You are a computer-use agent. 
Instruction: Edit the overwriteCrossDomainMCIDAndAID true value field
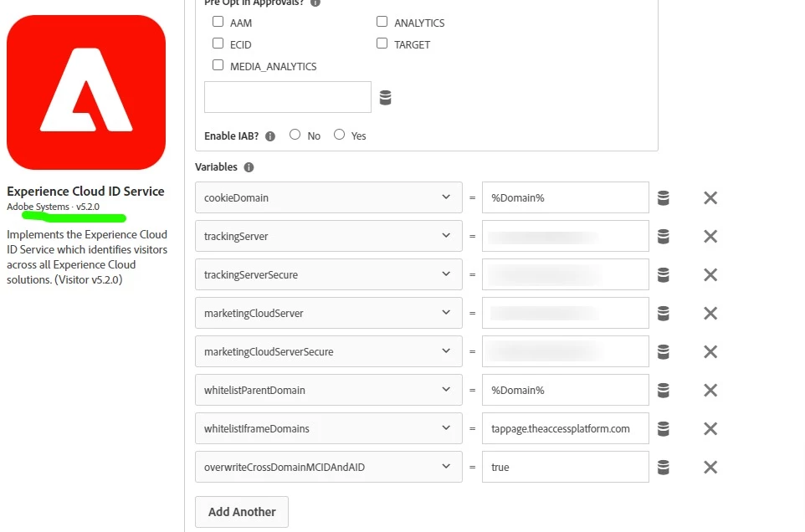click(565, 467)
